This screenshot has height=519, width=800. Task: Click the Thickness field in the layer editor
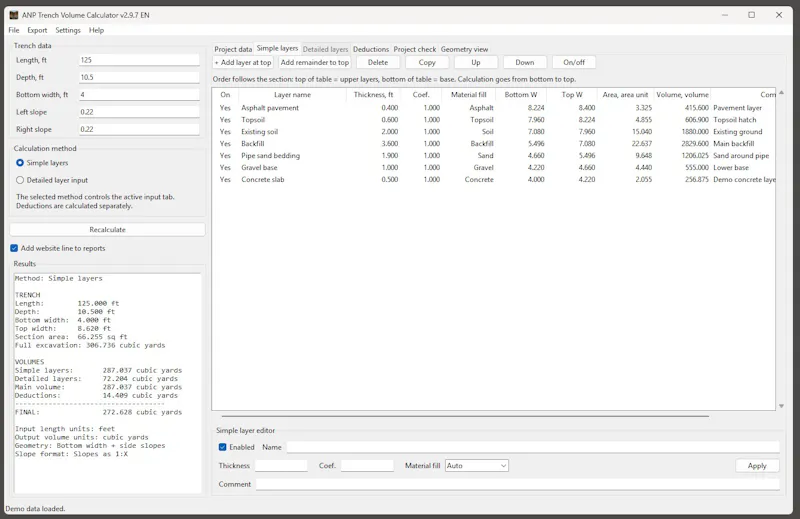coord(281,465)
